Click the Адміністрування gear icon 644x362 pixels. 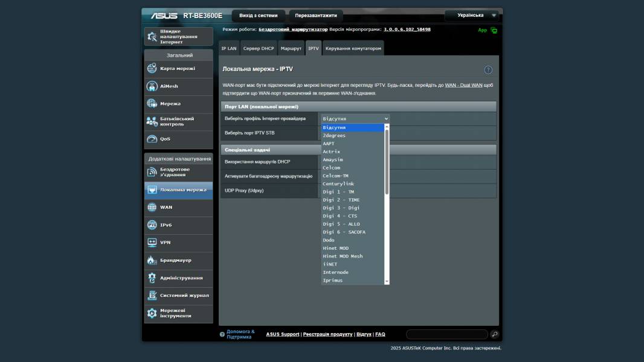click(x=152, y=278)
